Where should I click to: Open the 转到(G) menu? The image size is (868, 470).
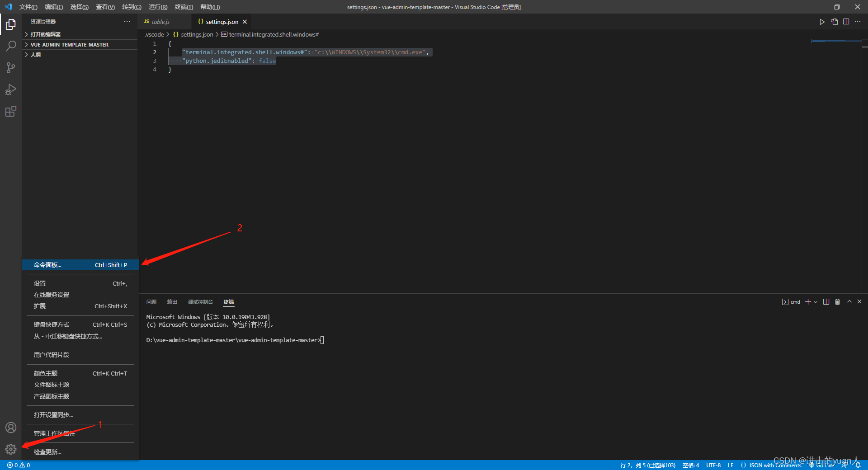pos(132,7)
